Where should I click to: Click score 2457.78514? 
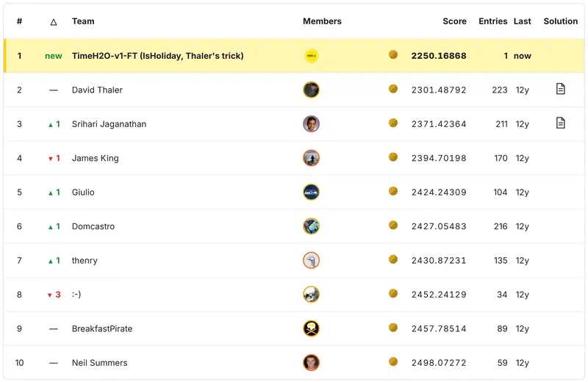[x=439, y=329]
